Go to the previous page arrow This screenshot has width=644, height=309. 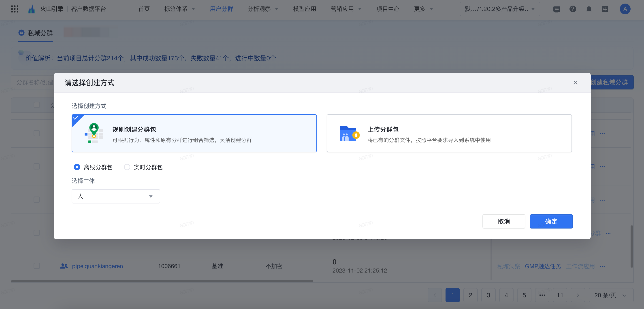tap(435, 295)
